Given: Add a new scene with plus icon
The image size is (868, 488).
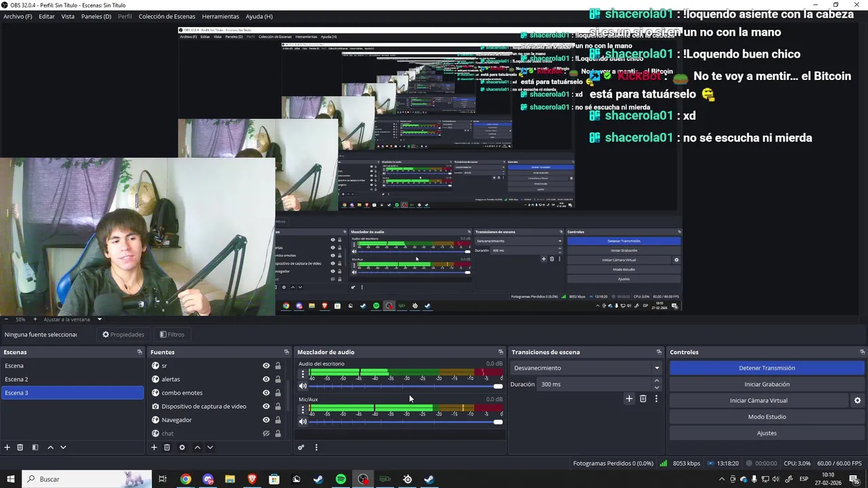Looking at the screenshot, I should pos(7,447).
